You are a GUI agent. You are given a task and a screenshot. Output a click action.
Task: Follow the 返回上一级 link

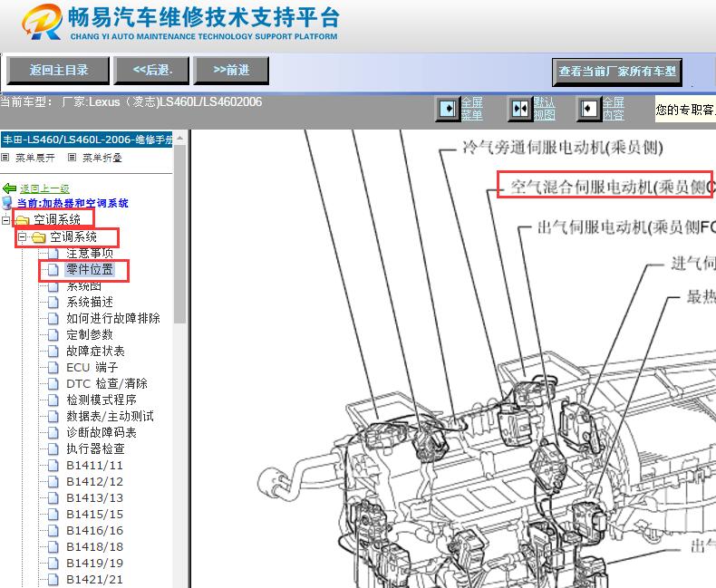[44, 188]
